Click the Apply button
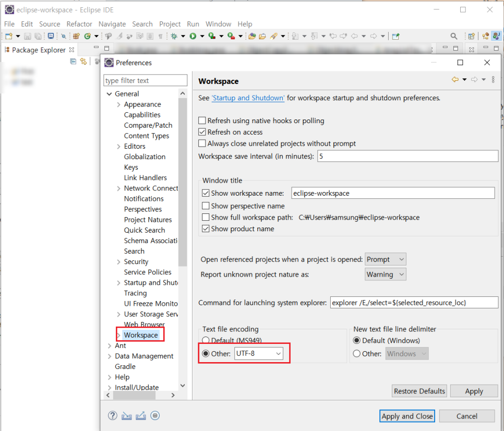 click(x=474, y=391)
